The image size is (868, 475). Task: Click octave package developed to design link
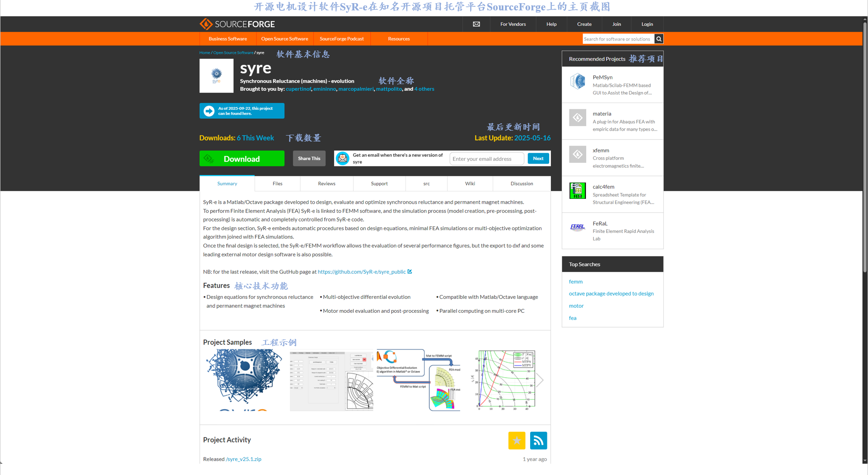click(611, 294)
